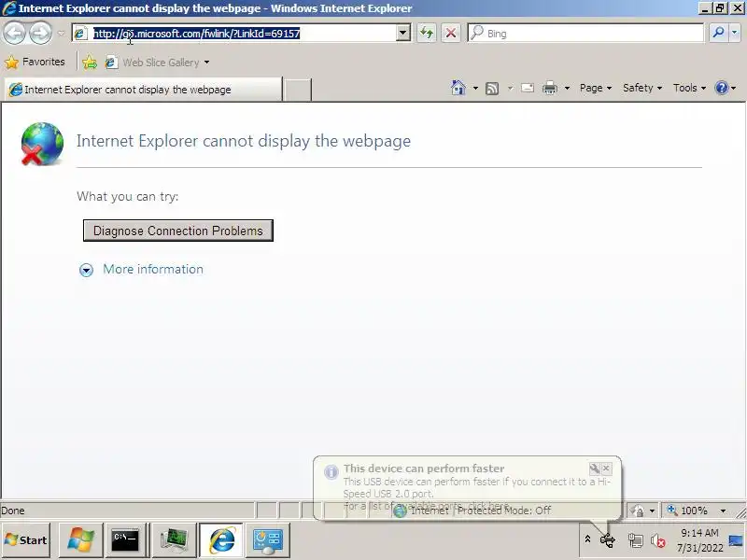Expand the zoom level dropdown arrow
Screen dimensions: 747x560
(x=723, y=511)
